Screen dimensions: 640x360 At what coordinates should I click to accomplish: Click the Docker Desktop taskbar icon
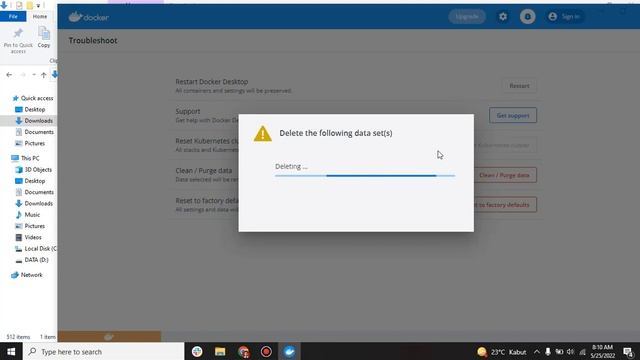(289, 351)
